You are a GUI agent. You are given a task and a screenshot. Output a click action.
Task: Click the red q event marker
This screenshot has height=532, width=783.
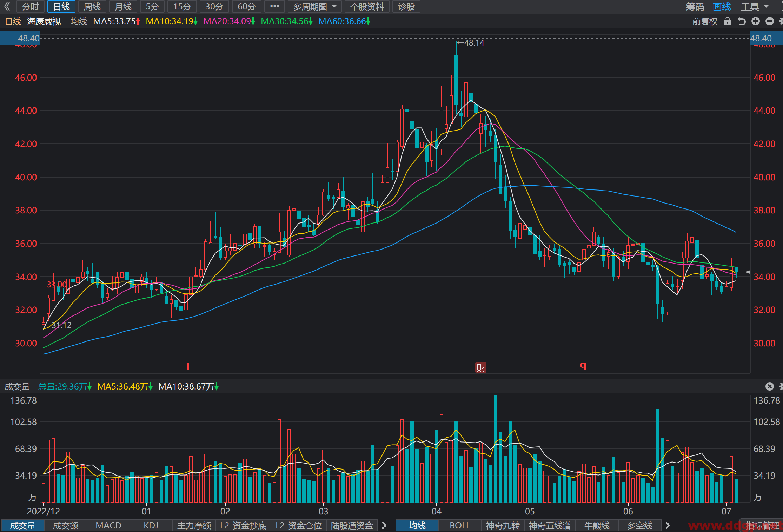pyautogui.click(x=583, y=366)
